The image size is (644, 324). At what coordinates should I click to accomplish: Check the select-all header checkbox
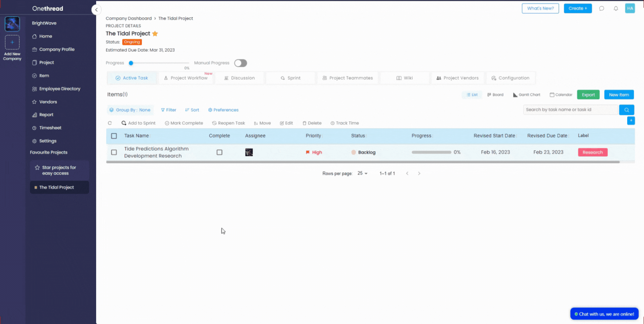[x=114, y=136]
